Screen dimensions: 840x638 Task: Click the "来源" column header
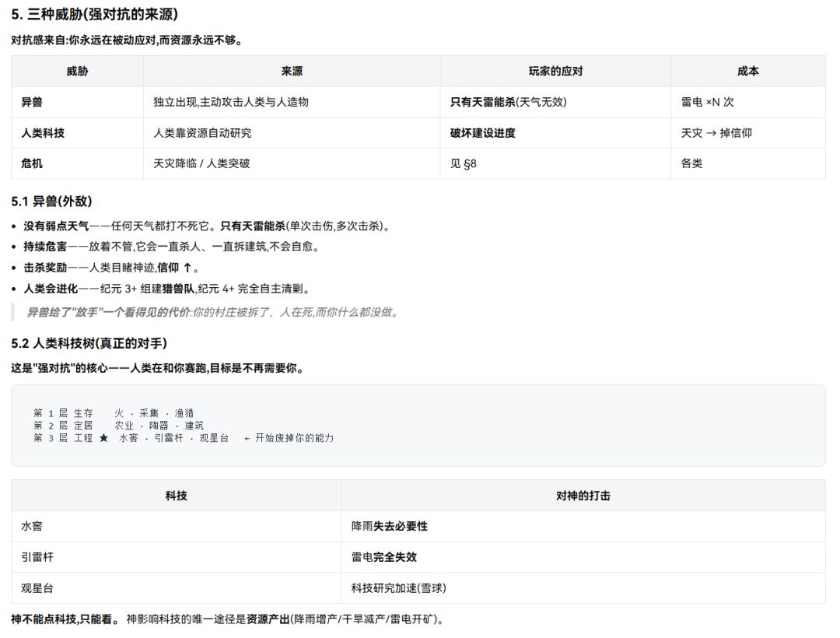click(292, 72)
